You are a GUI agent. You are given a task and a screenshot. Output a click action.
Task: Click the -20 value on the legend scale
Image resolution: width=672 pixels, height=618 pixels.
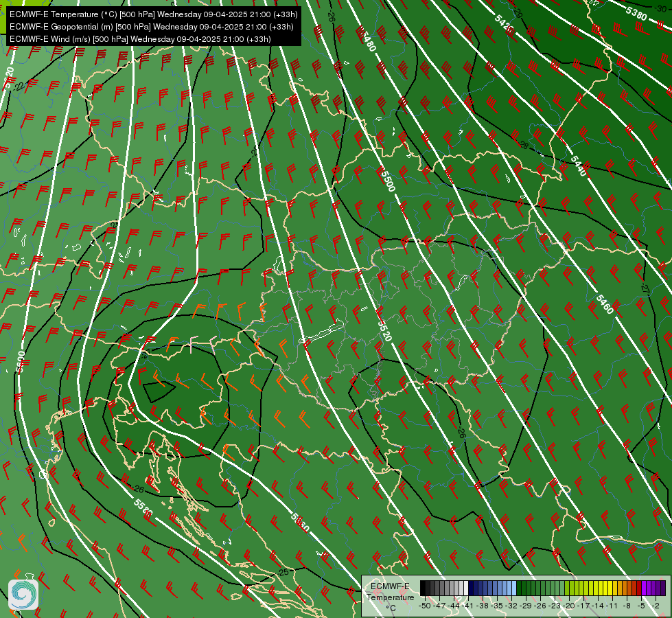[x=570, y=606]
